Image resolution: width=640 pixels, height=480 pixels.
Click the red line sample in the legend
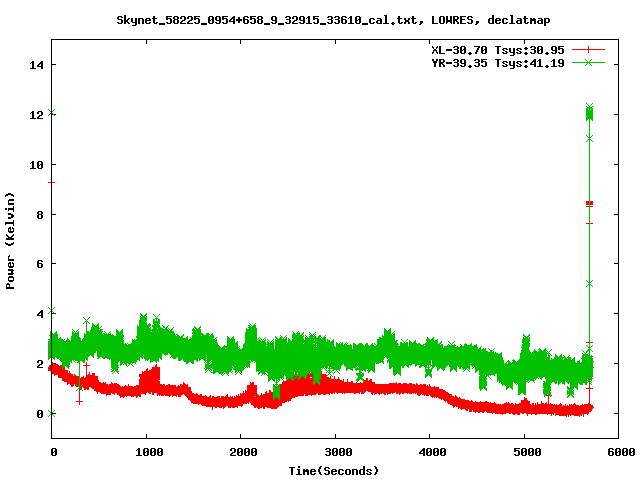[x=588, y=50]
